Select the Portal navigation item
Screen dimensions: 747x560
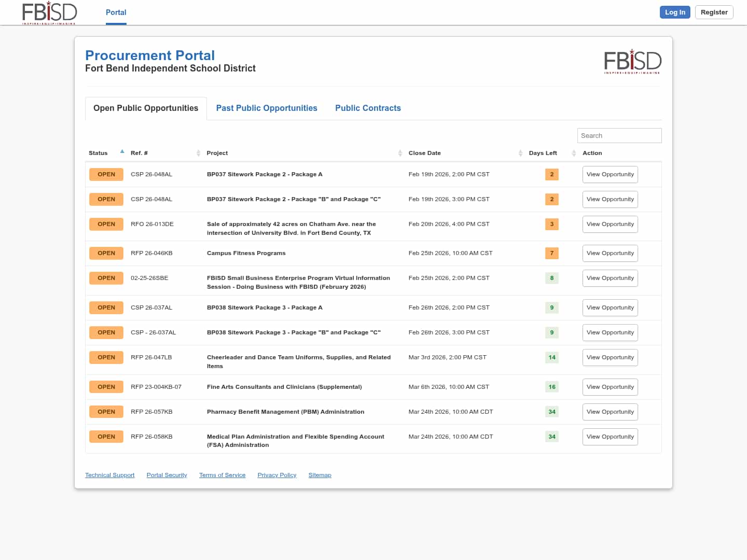(x=116, y=12)
